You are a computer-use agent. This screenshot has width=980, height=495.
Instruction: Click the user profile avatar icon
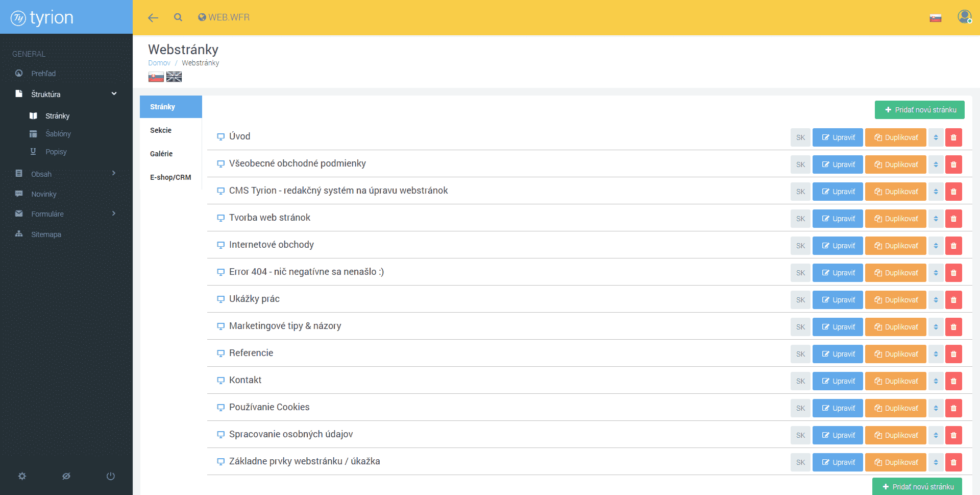[x=964, y=17]
